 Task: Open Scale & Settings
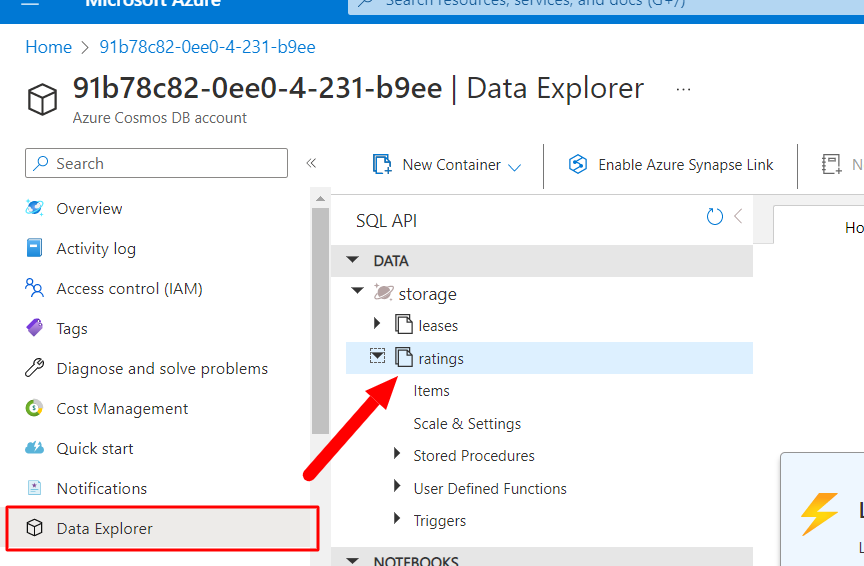pyautogui.click(x=467, y=423)
